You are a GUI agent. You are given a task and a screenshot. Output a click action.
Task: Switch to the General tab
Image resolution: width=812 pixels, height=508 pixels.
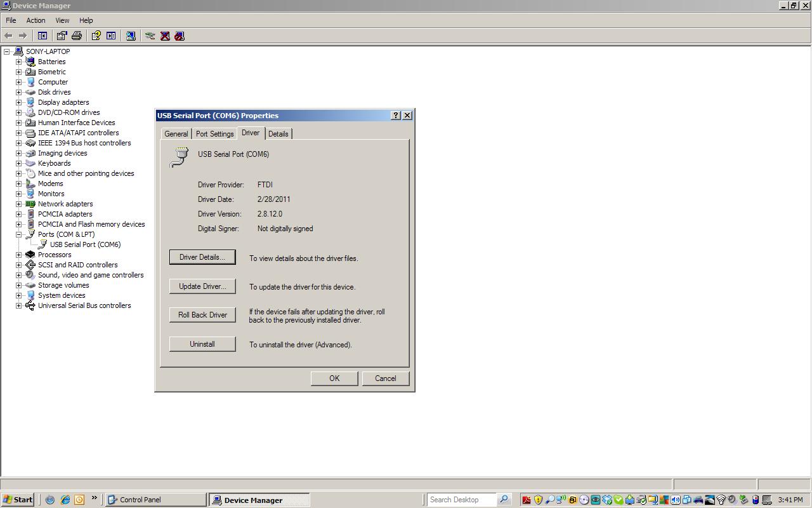pyautogui.click(x=176, y=134)
